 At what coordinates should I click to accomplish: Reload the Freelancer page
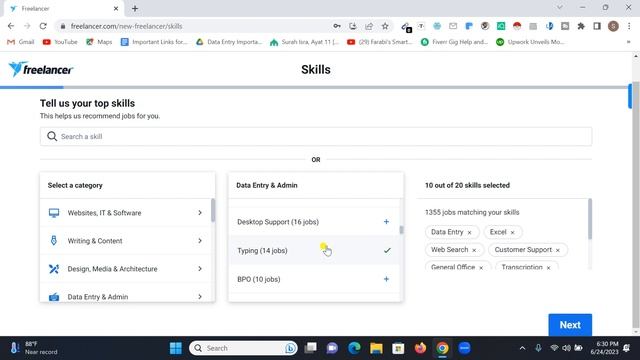click(43, 26)
